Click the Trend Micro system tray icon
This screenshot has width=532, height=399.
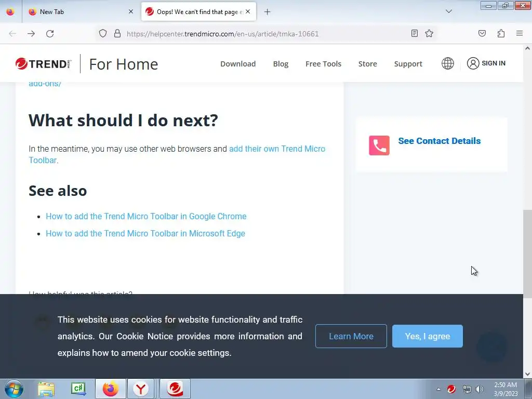(451, 389)
